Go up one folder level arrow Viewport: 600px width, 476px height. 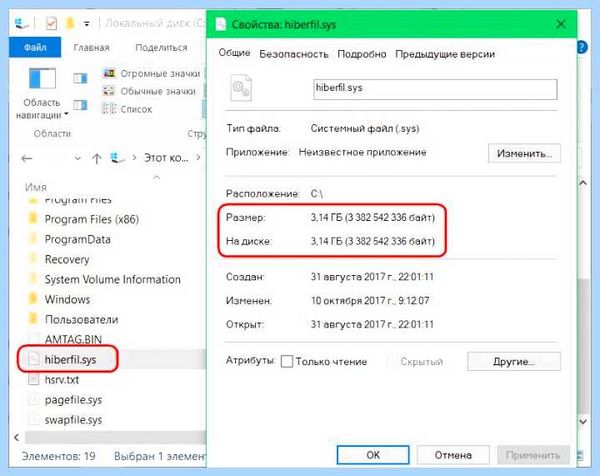(x=96, y=158)
